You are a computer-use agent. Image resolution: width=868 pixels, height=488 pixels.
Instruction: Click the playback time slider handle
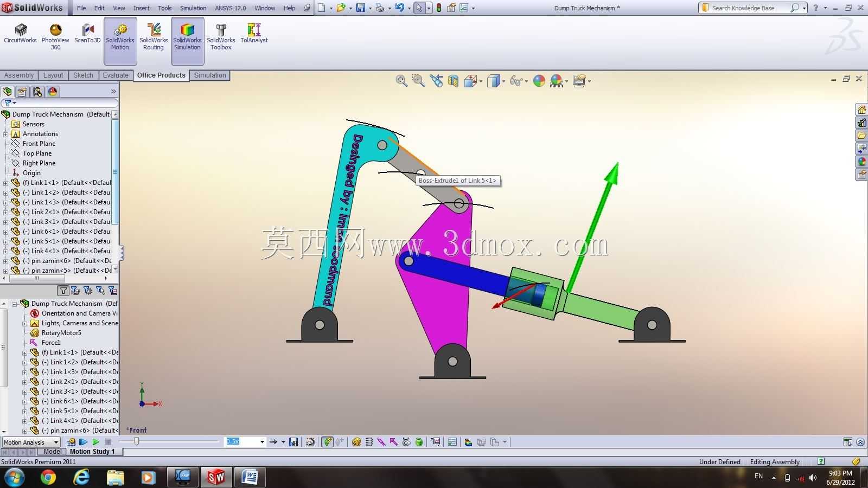pos(136,441)
